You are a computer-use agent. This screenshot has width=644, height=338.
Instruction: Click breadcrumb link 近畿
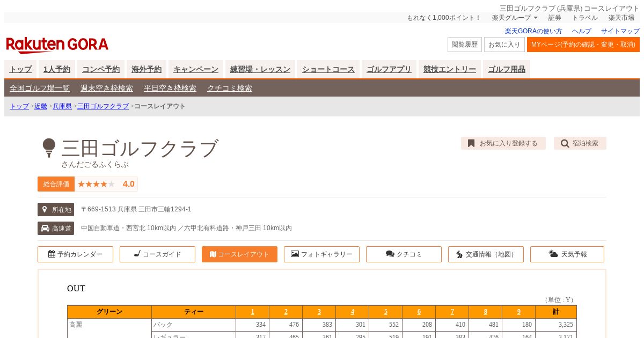pos(41,106)
